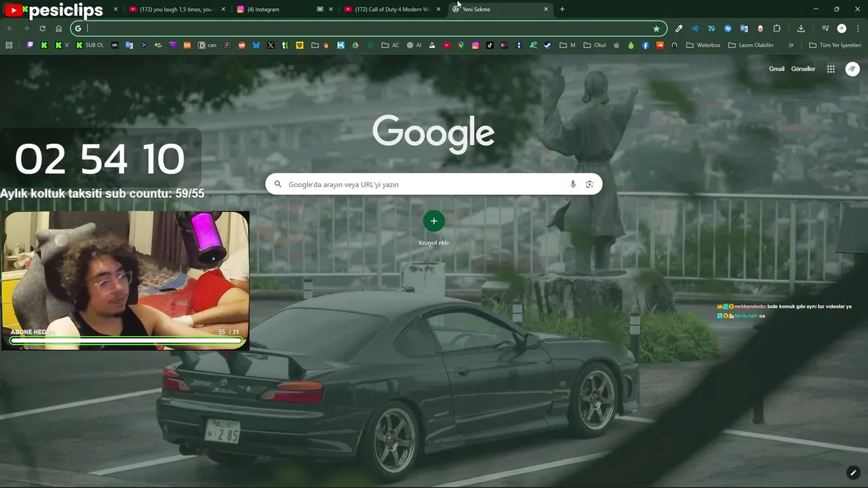Start voice search with the microphone
Screen dimensions: 868x488
[573, 184]
